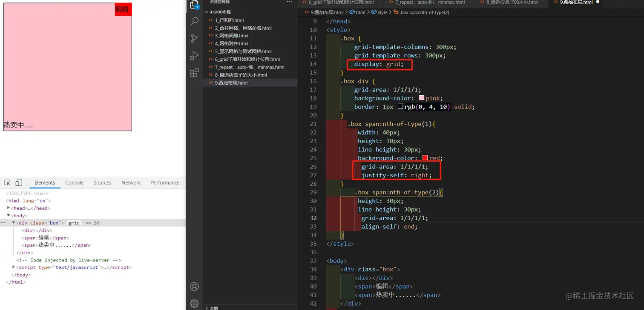Screen dimensions: 644x310
Task: Open the pink color swatch picker
Action: (x=422, y=98)
